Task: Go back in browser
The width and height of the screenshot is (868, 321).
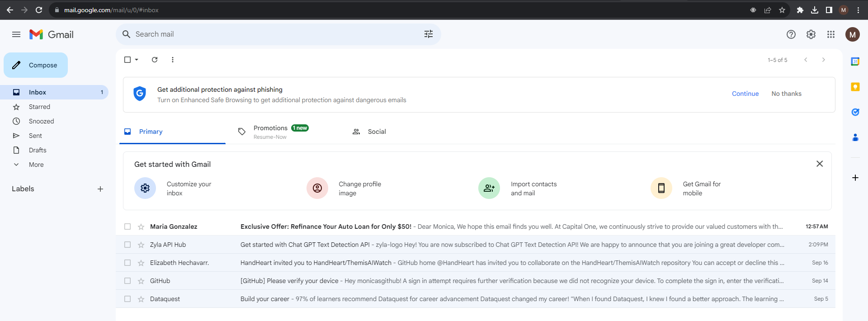Action: [x=10, y=10]
